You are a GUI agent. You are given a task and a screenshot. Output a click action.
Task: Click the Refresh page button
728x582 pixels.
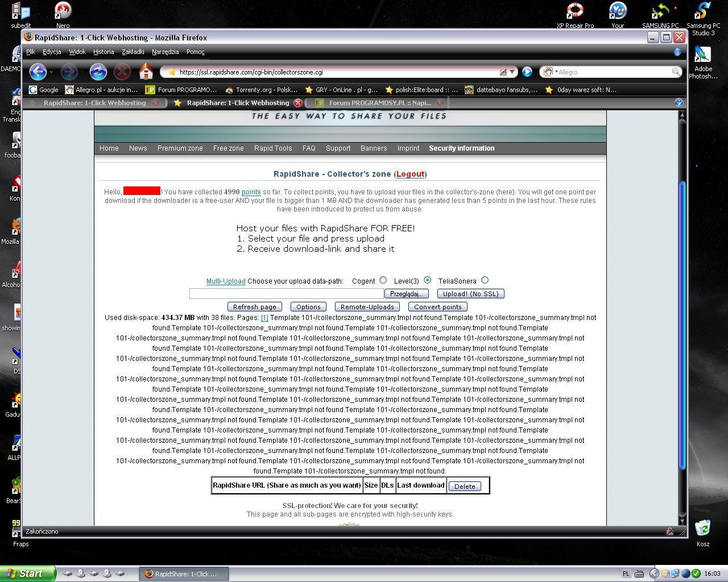coord(254,307)
